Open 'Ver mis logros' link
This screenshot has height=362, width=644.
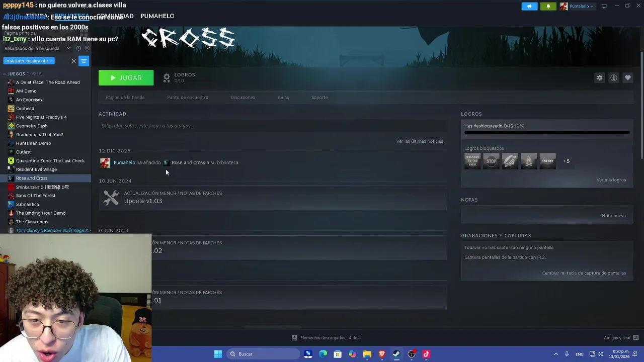click(611, 180)
